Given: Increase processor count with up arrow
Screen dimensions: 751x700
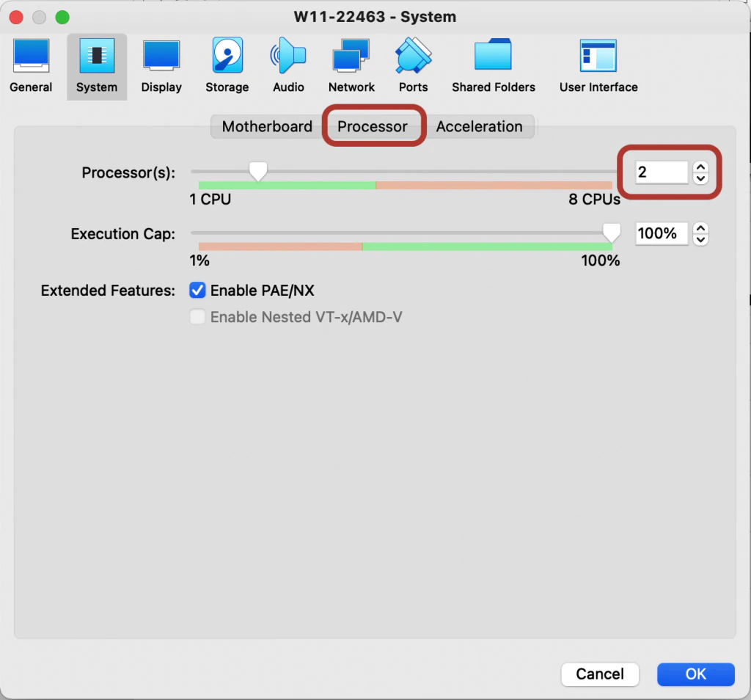Looking at the screenshot, I should pos(700,167).
